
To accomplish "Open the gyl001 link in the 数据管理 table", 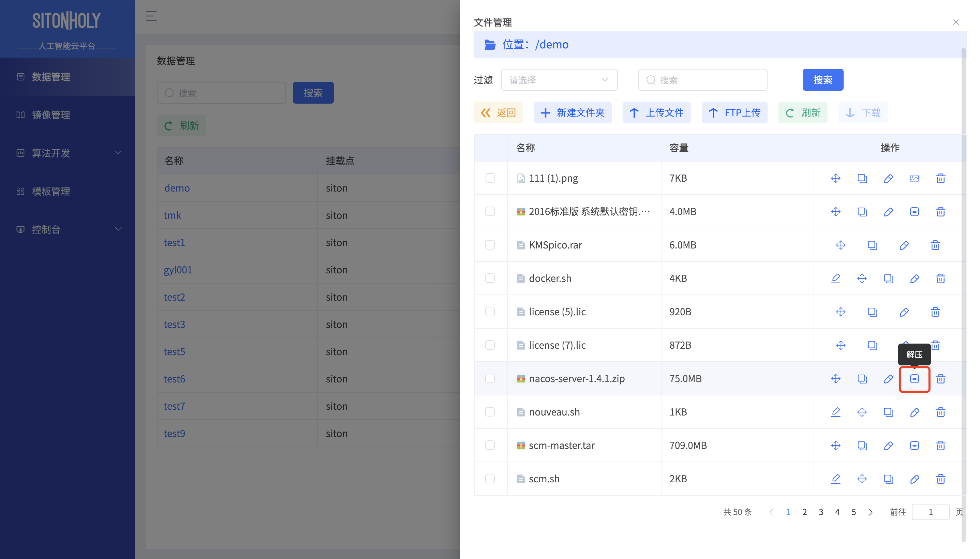I will [178, 270].
